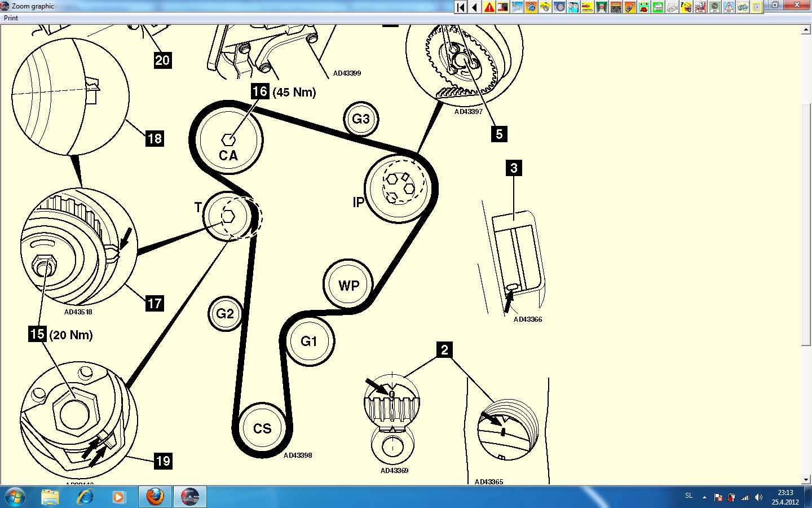Open yellow question mark help icon
Screen dimensions: 812x508
pyautogui.click(x=686, y=7)
